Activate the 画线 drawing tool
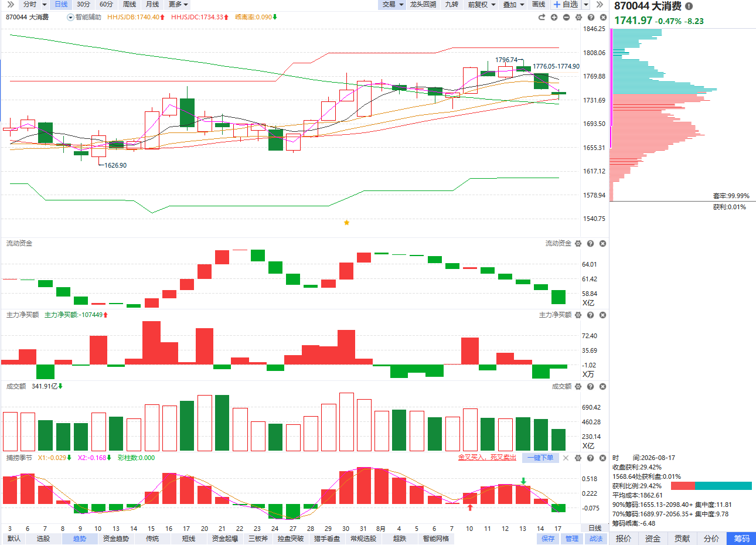The image size is (756, 545). pos(539,5)
